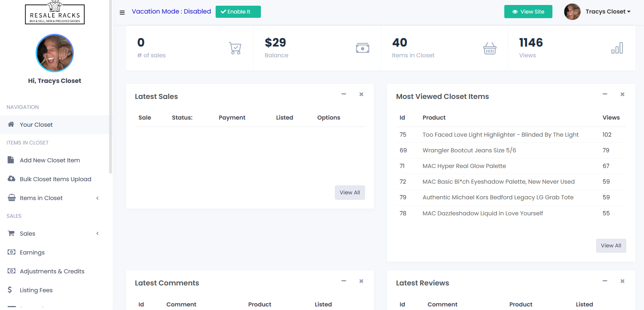The height and width of the screenshot is (310, 644).
Task: Click Id 69 in Most Viewed table
Action: coord(403,150)
